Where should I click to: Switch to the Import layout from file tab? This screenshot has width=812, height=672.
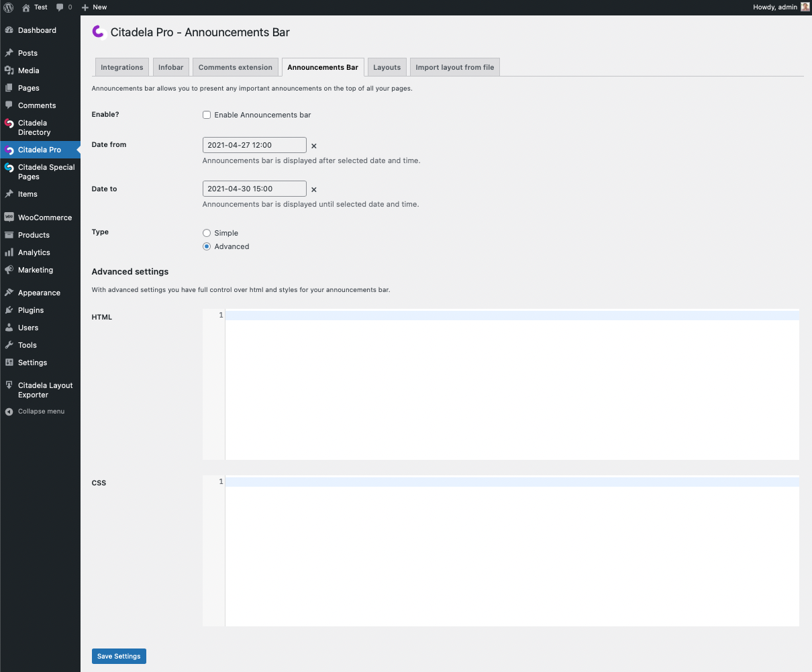pyautogui.click(x=454, y=67)
